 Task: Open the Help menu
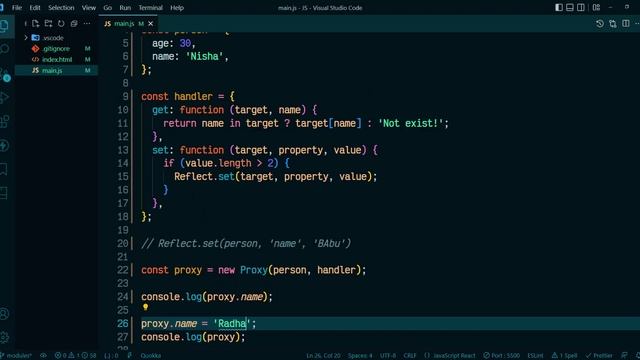(x=177, y=8)
